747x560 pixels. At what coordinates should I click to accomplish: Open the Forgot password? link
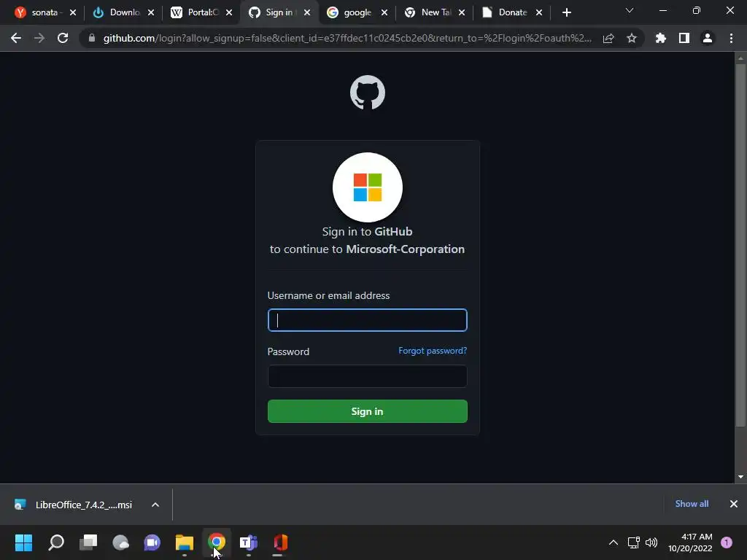pyautogui.click(x=433, y=351)
